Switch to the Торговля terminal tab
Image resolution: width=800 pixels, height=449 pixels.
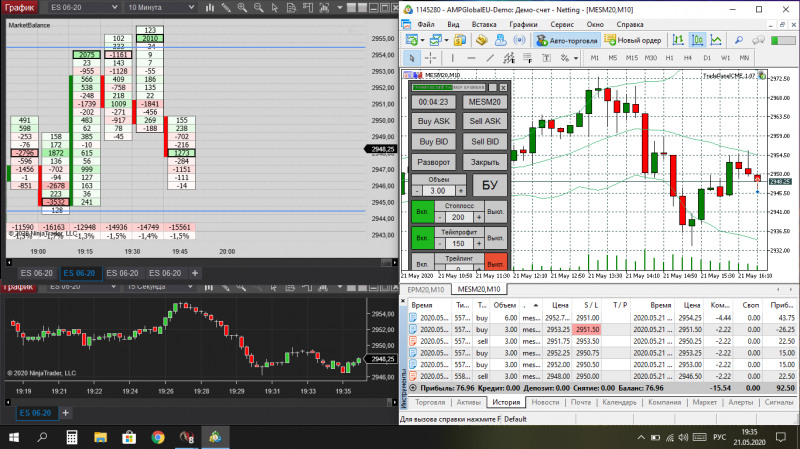430,403
